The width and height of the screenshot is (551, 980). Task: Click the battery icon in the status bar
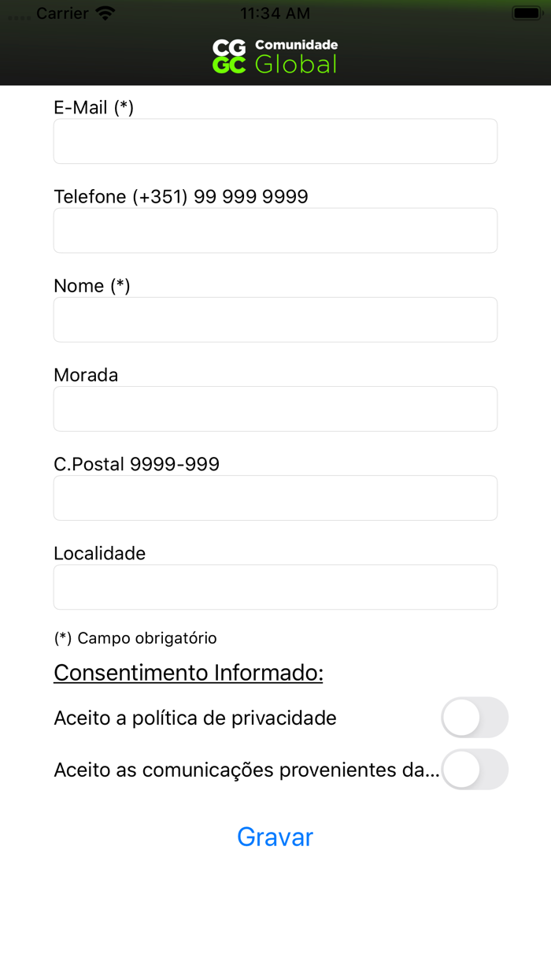coord(526,13)
